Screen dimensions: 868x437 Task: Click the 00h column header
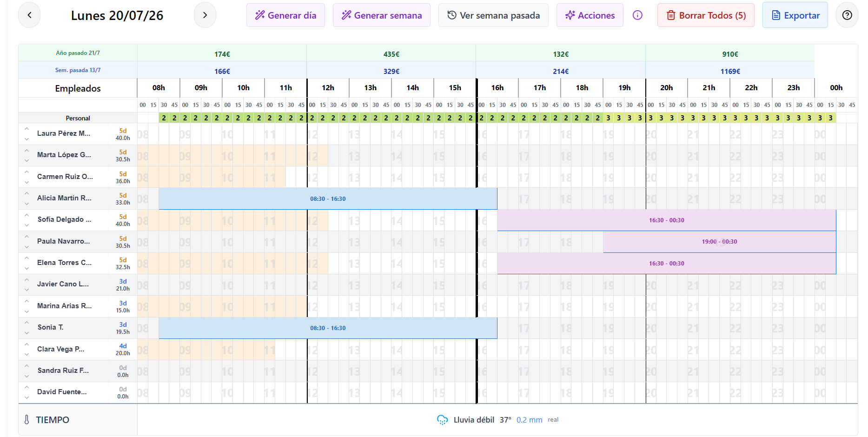click(x=836, y=88)
